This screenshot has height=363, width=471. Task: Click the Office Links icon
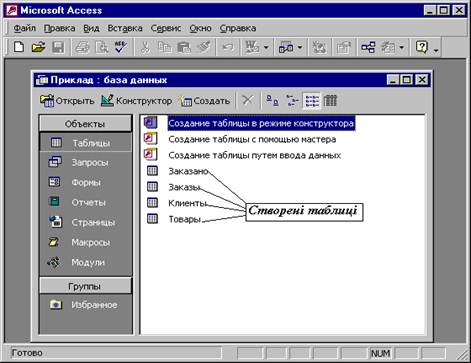(252, 47)
